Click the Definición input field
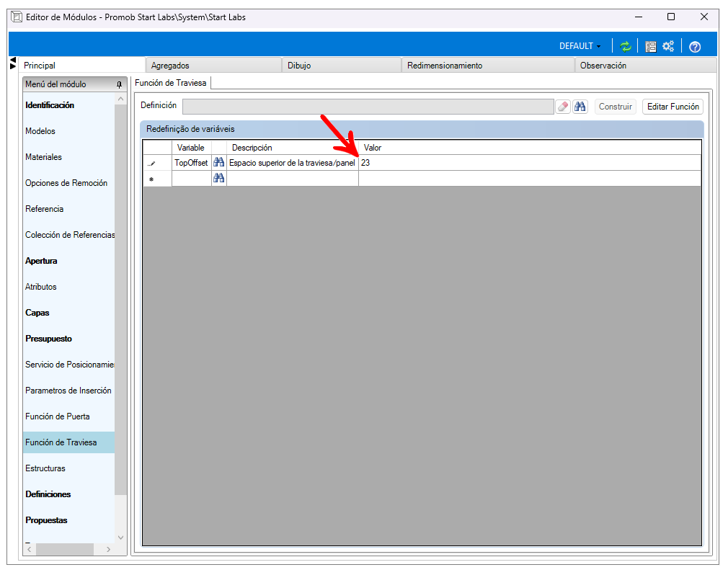The height and width of the screenshot is (575, 728). pos(368,106)
